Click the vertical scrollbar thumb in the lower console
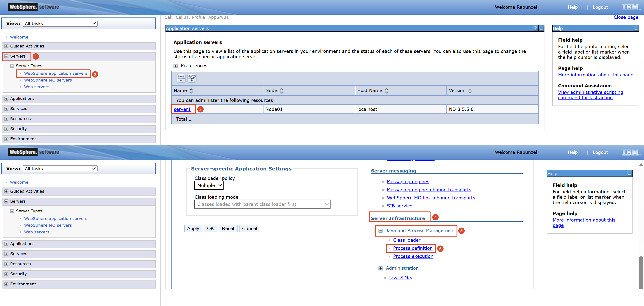This screenshot has height=306, width=644. 641,272
